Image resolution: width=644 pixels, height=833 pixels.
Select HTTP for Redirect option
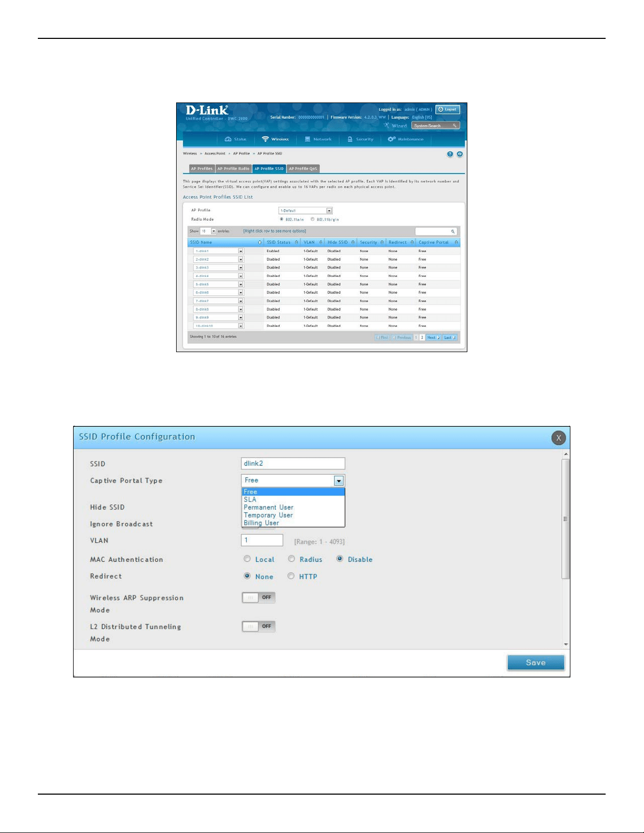tap(291, 577)
